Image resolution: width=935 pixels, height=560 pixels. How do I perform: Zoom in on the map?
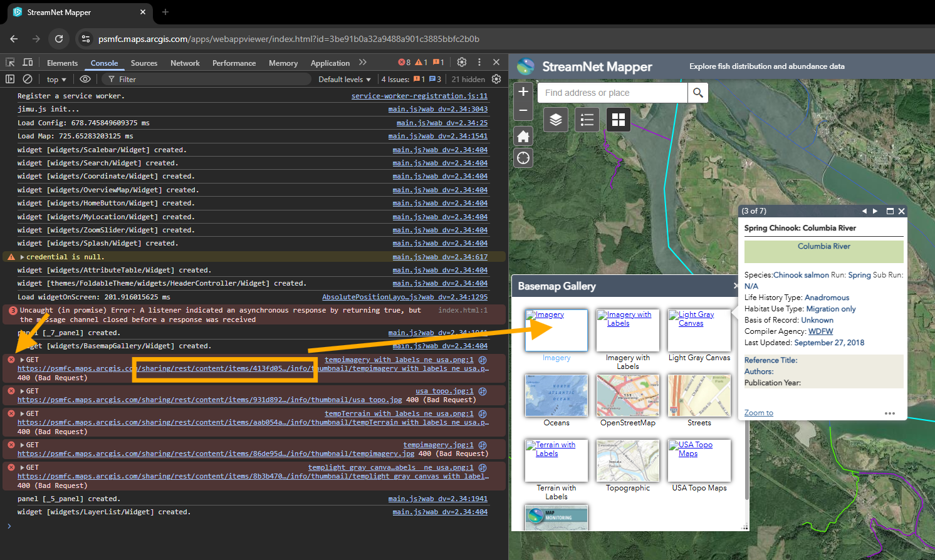pyautogui.click(x=523, y=91)
